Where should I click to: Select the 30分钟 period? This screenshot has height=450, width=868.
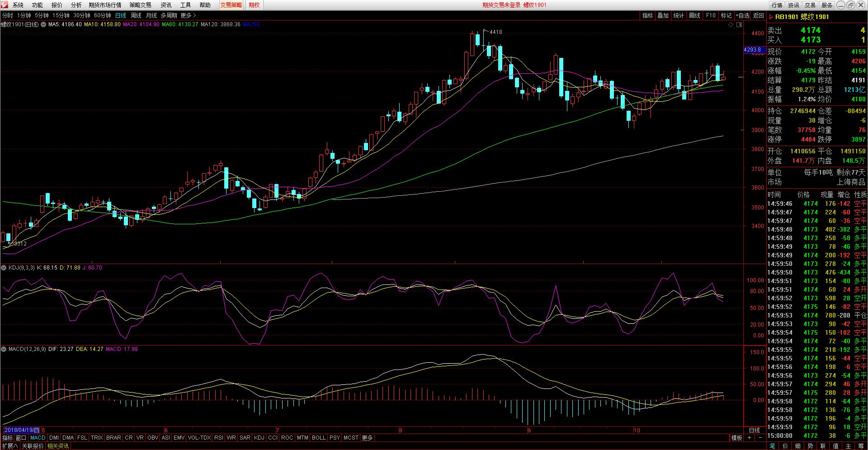(82, 15)
